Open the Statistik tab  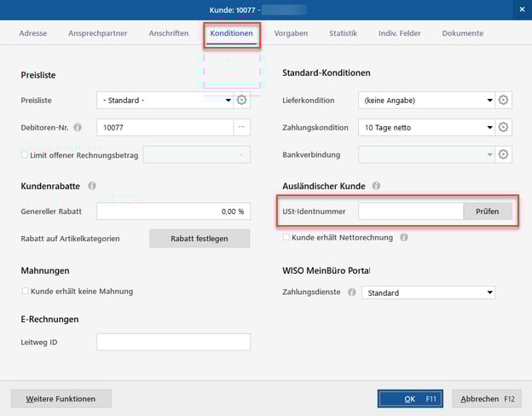pyautogui.click(x=343, y=33)
